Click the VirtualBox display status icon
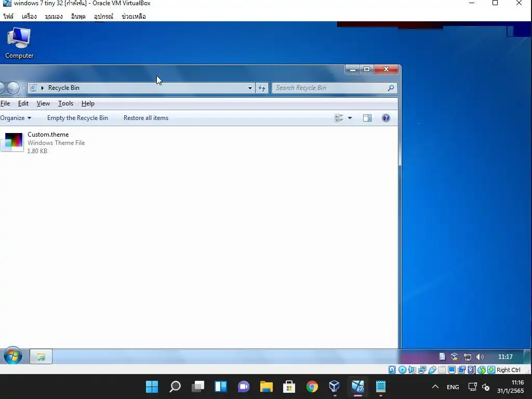This screenshot has height=399, width=532. tap(451, 369)
